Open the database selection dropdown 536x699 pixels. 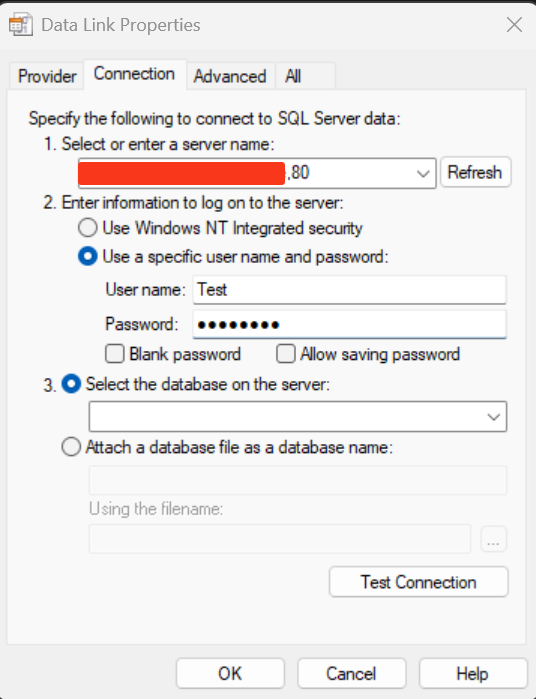[297, 416]
